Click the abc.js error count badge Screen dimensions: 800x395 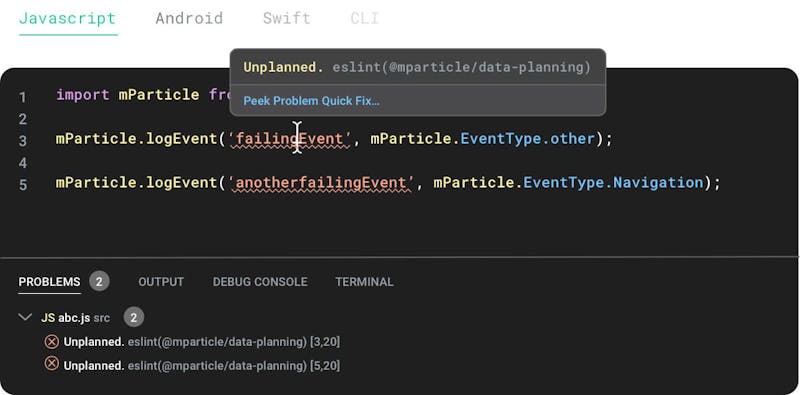coord(134,318)
